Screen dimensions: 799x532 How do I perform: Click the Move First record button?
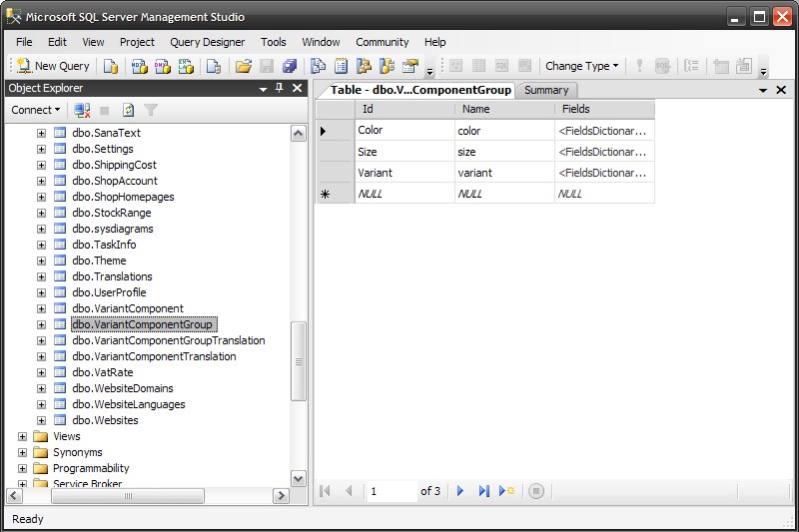325,491
